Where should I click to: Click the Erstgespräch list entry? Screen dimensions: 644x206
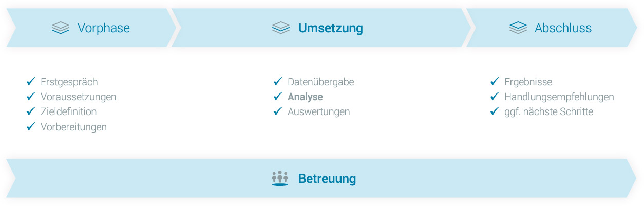coord(69,82)
